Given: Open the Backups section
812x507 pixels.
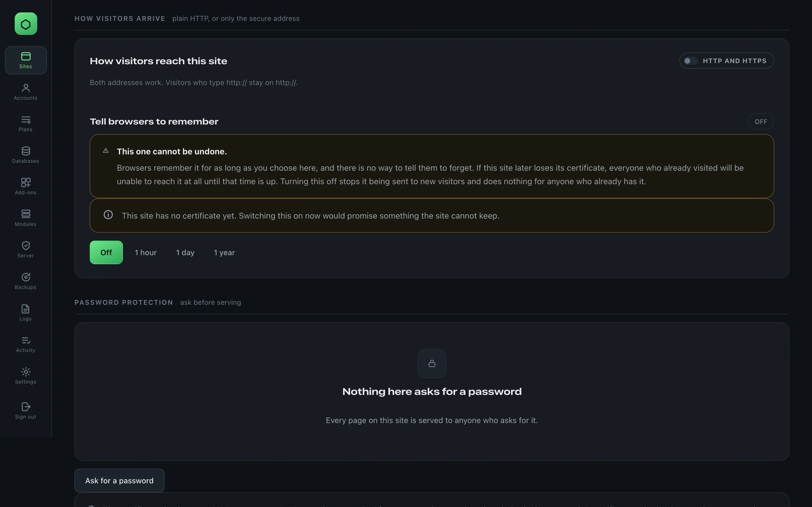Looking at the screenshot, I should tap(26, 281).
